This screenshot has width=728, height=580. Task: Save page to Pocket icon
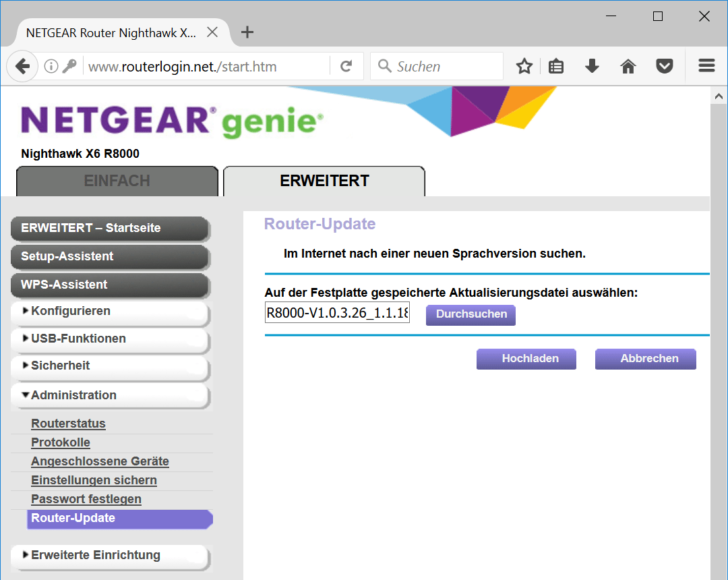[x=665, y=66]
